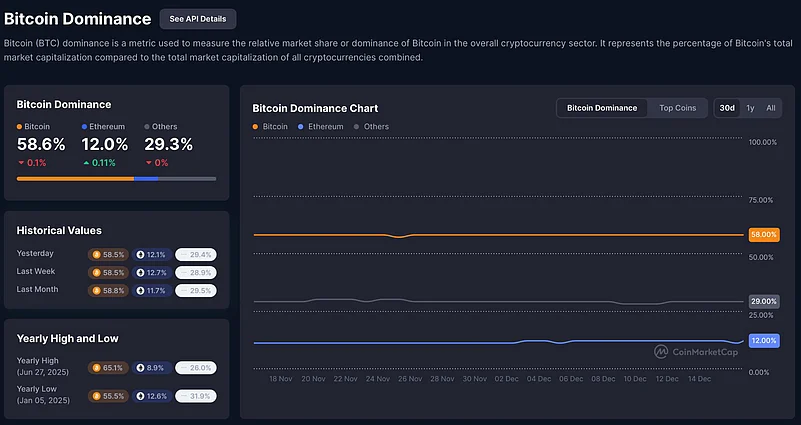Screen dimensions: 801x425
Task: Click the Yearly Low Bitcoin 55.5% badge
Action: pos(108,396)
